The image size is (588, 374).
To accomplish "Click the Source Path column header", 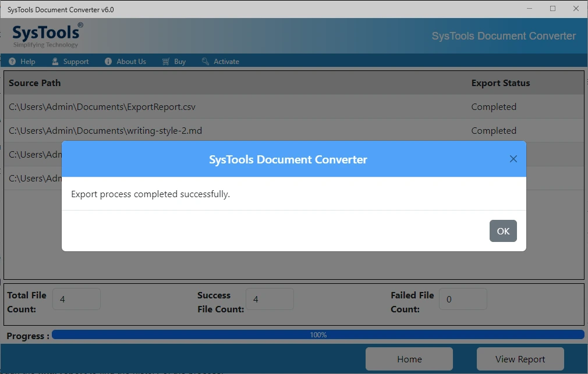I will pos(34,83).
